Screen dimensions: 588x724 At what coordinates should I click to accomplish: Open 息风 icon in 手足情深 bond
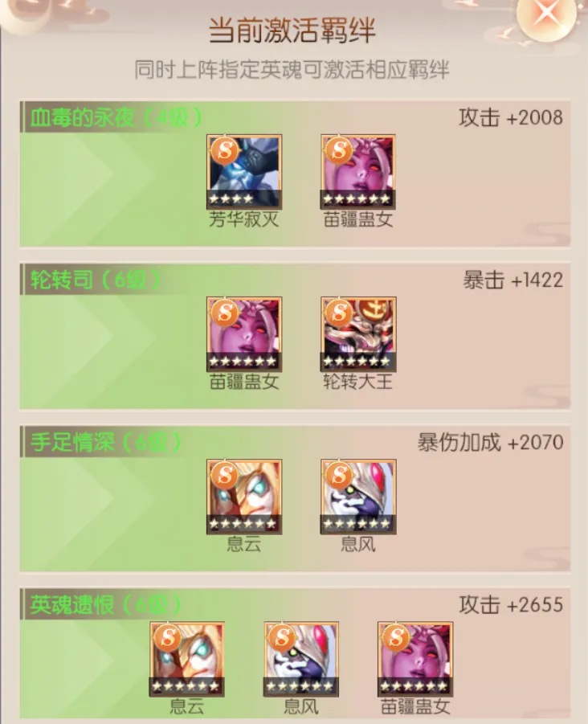pos(358,497)
